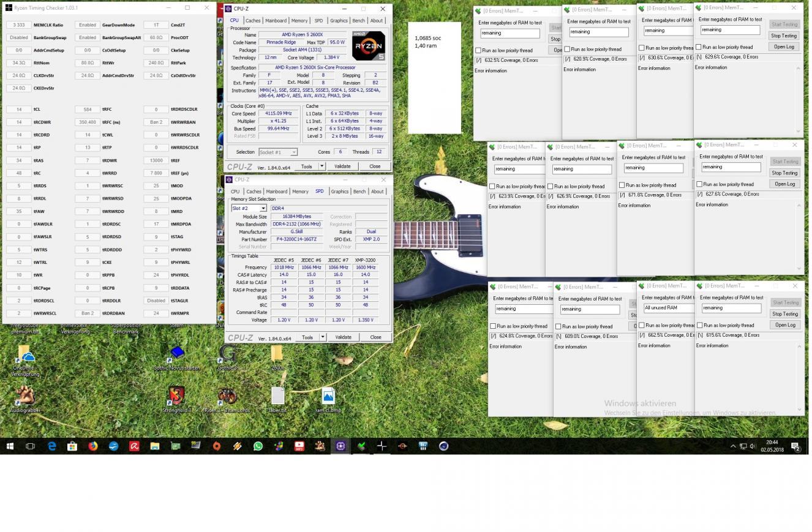Open WhatsApp from the taskbar
Image resolution: width=812 pixels, height=532 pixels.
point(258,446)
